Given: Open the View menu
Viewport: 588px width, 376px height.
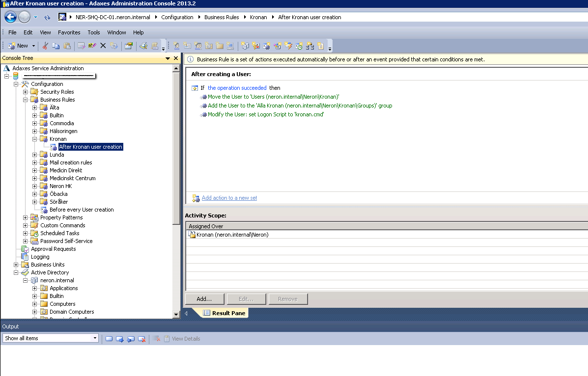Looking at the screenshot, I should pyautogui.click(x=45, y=32).
